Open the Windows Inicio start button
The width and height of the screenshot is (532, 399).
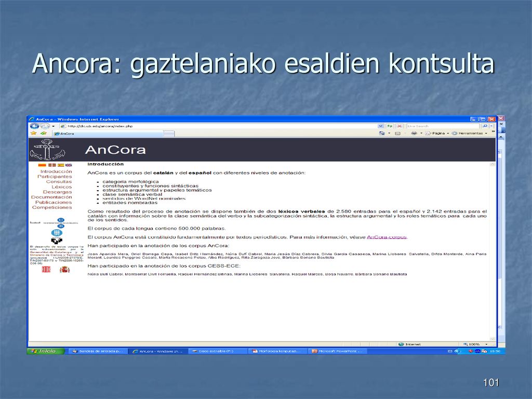tap(46, 351)
